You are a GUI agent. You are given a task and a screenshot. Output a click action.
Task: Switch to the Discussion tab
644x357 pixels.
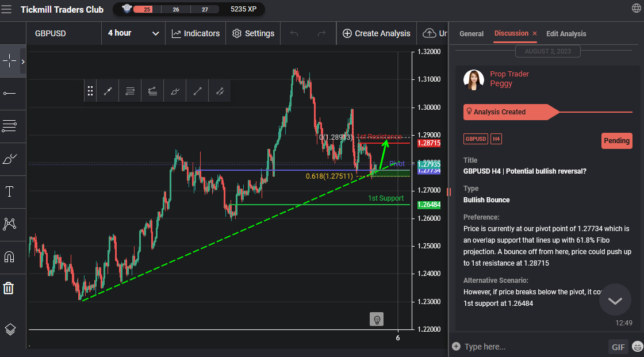click(511, 33)
